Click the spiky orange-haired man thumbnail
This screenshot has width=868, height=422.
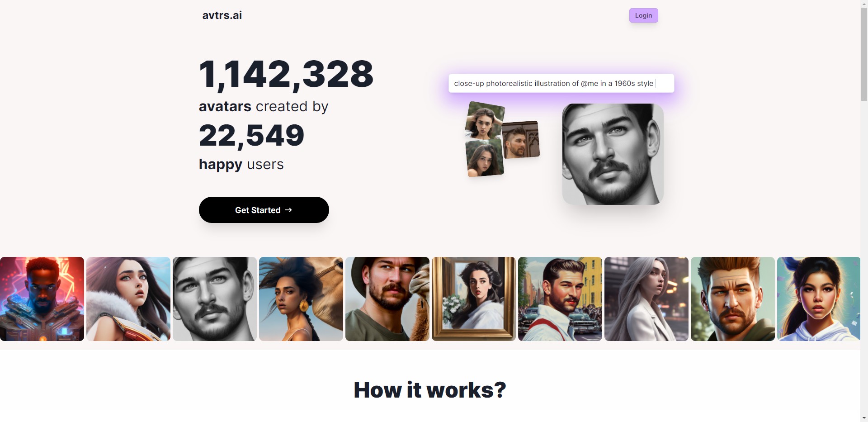(733, 299)
